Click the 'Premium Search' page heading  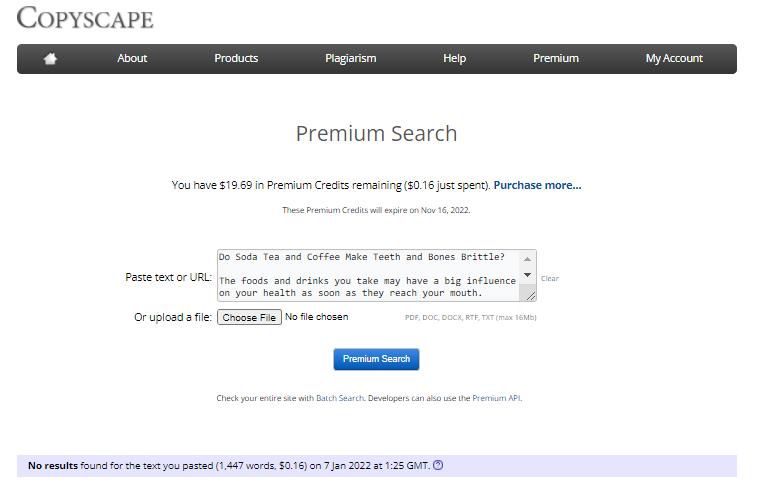tap(376, 133)
